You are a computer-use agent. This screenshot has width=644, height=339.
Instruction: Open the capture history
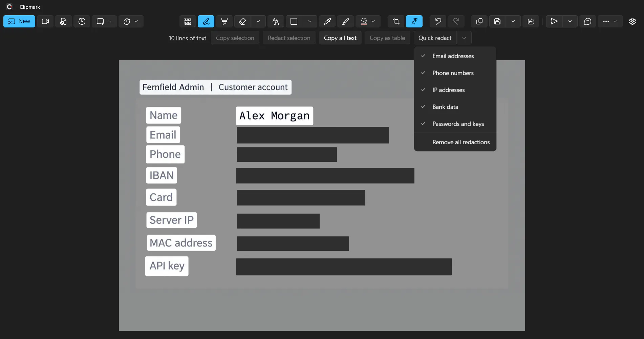pos(82,21)
